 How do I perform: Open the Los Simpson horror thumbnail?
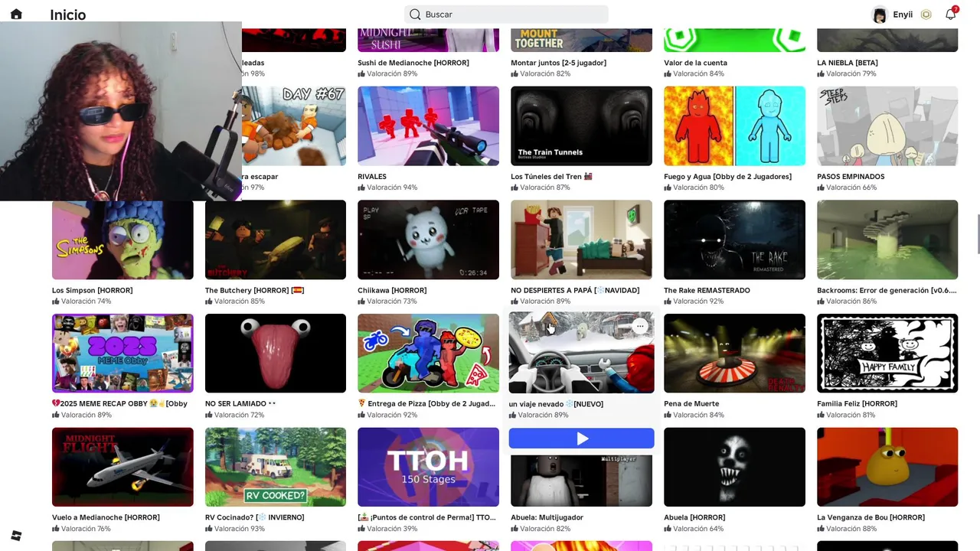click(x=122, y=240)
